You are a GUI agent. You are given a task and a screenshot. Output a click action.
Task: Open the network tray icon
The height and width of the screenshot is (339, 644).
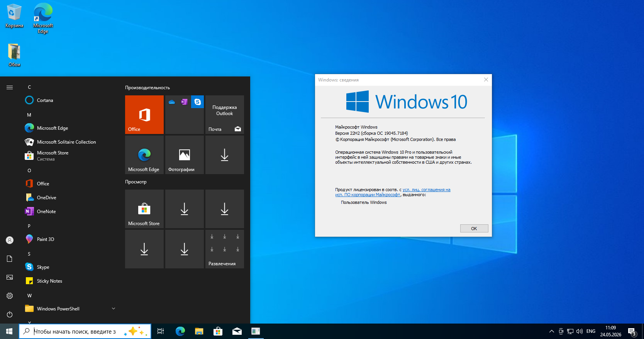tap(570, 331)
